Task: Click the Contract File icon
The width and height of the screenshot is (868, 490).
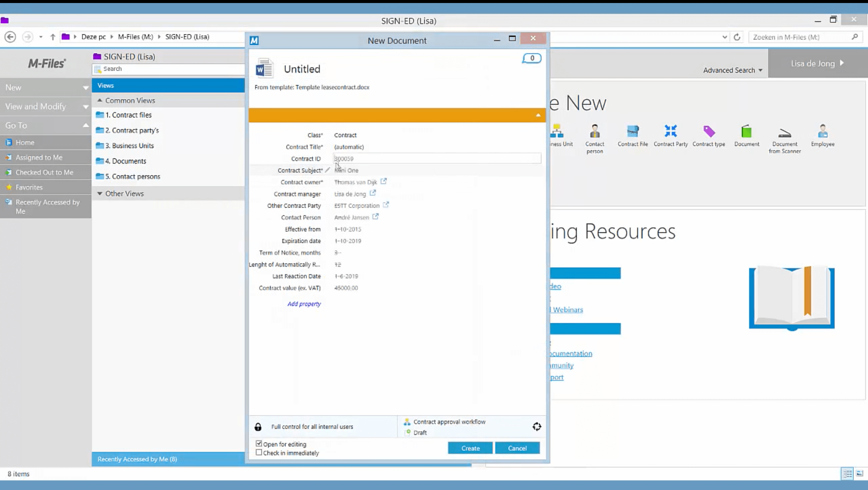Action: click(x=632, y=131)
